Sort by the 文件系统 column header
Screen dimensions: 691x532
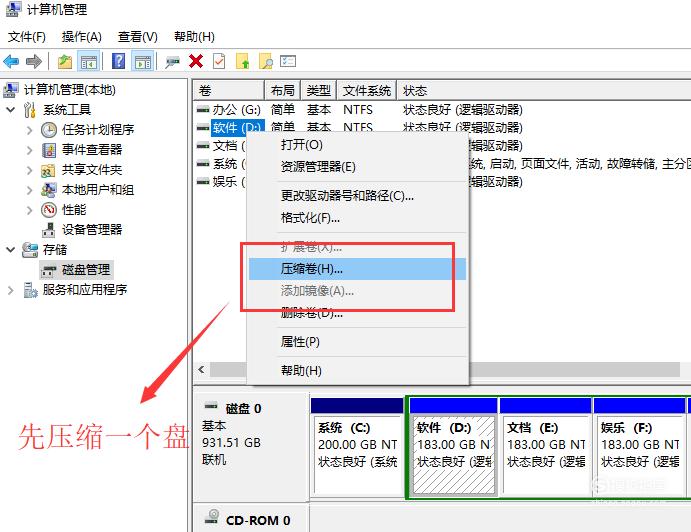coord(367,90)
